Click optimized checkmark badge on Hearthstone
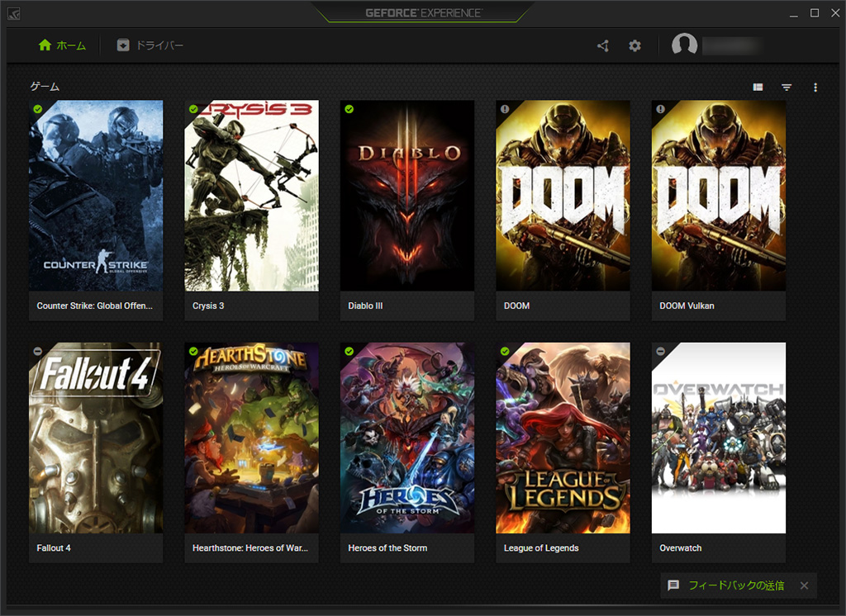This screenshot has height=616, width=846. [x=193, y=351]
